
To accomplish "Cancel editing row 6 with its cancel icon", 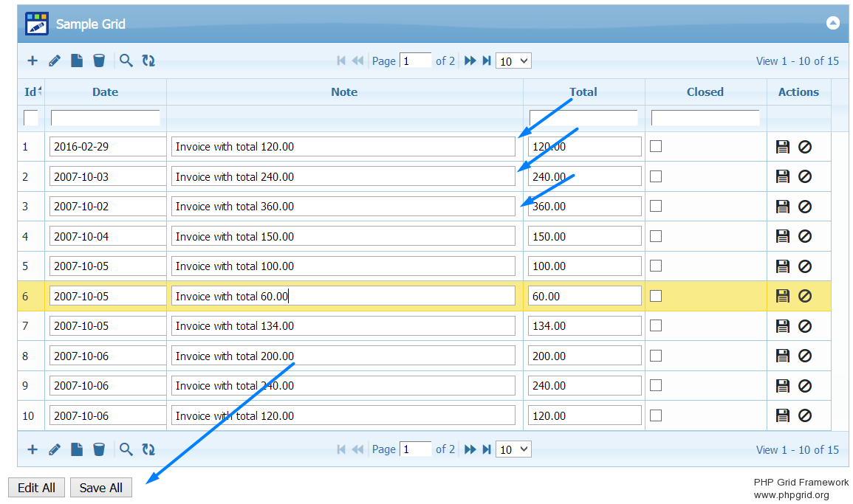I will (805, 296).
